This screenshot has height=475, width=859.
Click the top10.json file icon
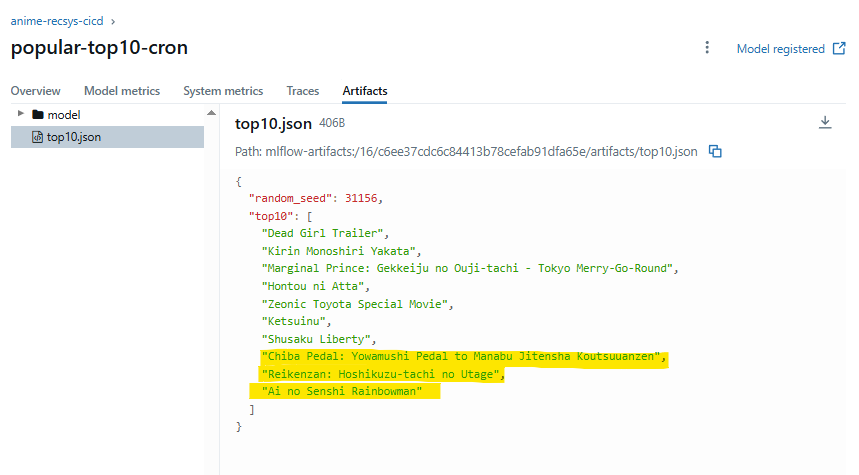click(x=37, y=137)
